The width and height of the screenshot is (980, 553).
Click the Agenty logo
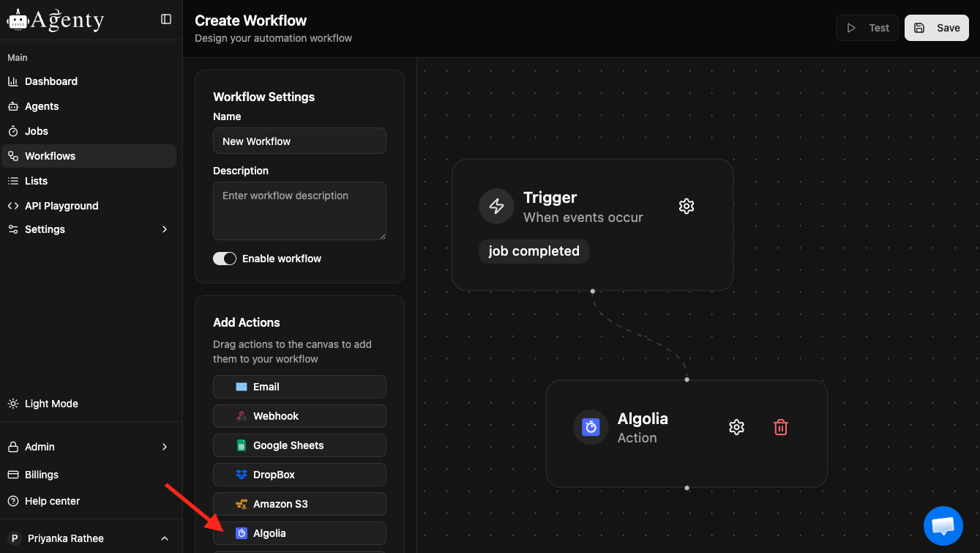pyautogui.click(x=56, y=20)
